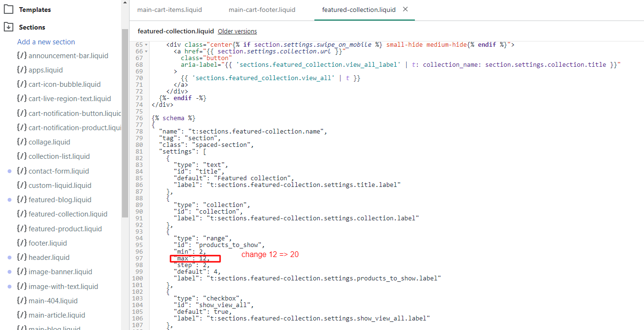Click the liquid icon beside cart-icon-bubble.liquid
This screenshot has height=330, width=644.
click(x=22, y=84)
